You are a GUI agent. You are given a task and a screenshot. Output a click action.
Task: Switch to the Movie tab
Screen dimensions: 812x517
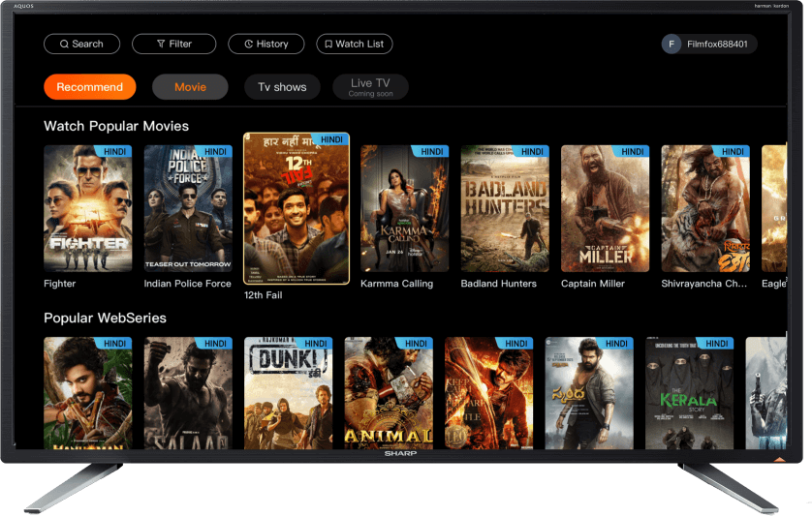click(x=190, y=87)
